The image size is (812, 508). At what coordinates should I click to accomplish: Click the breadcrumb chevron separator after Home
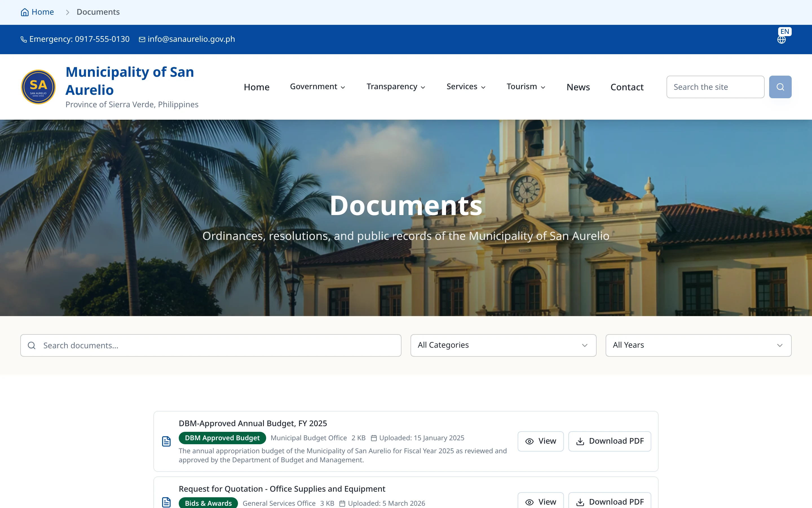(x=67, y=12)
